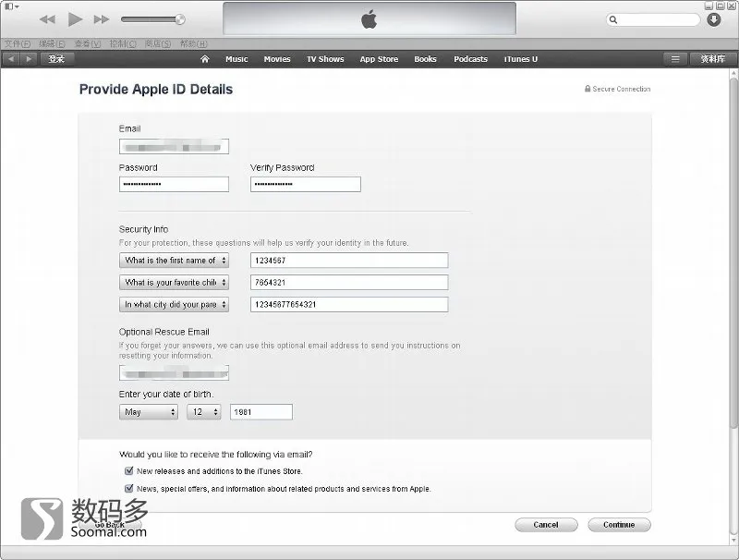Click the answer field containing 7654321
Image resolution: width=739 pixels, height=560 pixels.
(349, 283)
